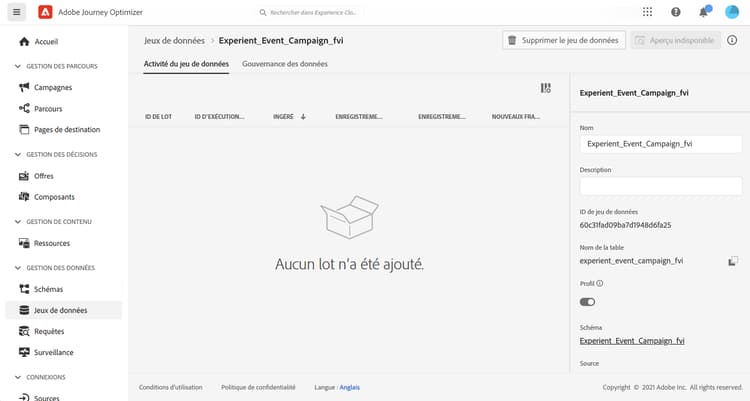
Task: Open Requêtes in the sidebar
Action: 49,331
